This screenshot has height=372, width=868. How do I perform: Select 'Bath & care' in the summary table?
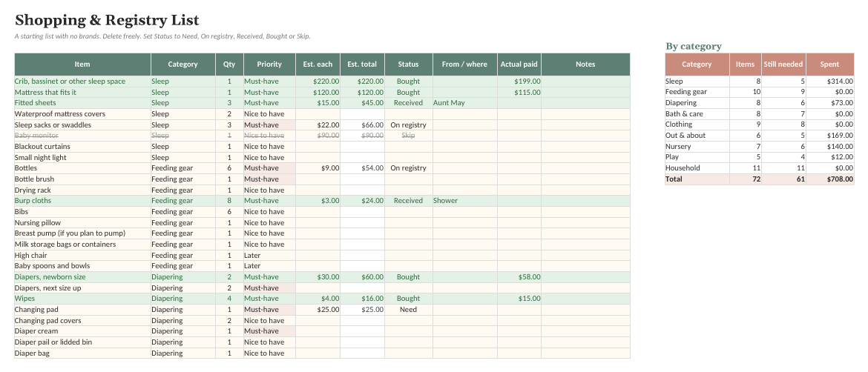[697, 114]
